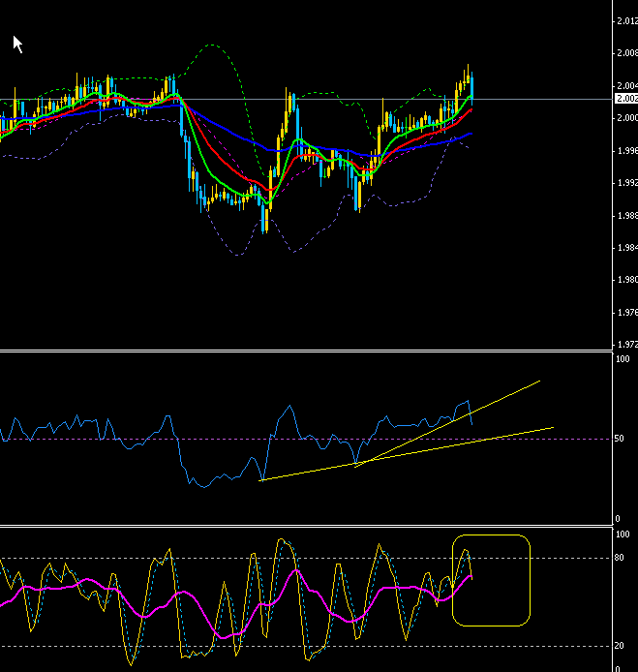Click the current price label 2.002
The image size is (638, 672).
click(x=625, y=99)
